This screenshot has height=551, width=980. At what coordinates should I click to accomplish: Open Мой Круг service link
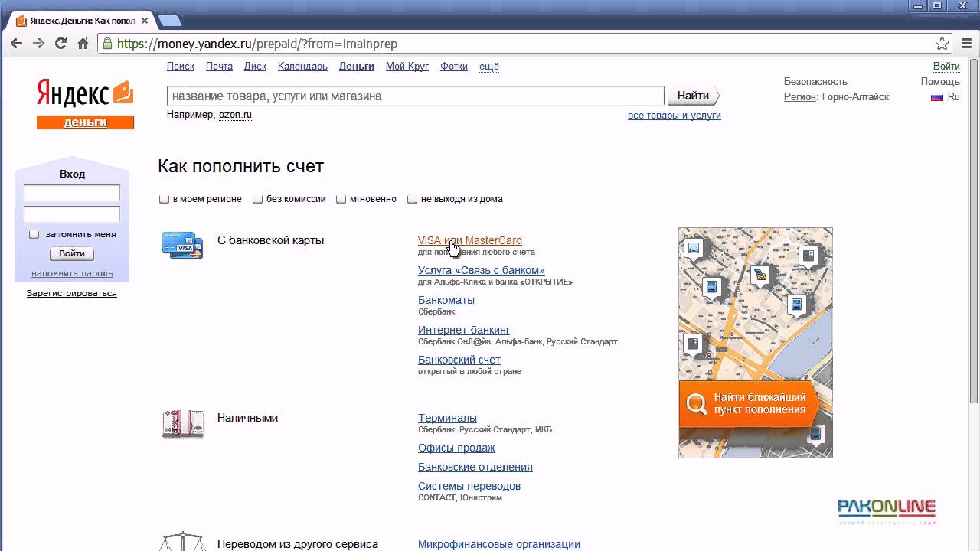point(407,67)
